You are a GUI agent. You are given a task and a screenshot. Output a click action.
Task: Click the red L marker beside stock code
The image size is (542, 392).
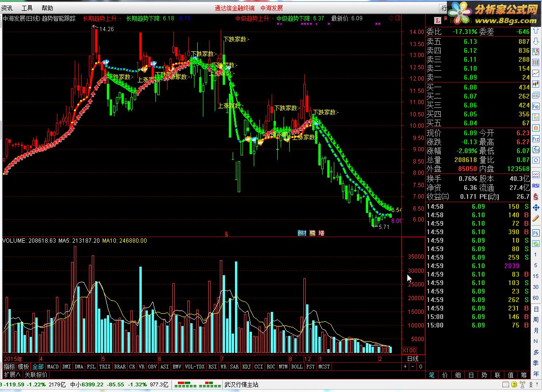click(438, 20)
